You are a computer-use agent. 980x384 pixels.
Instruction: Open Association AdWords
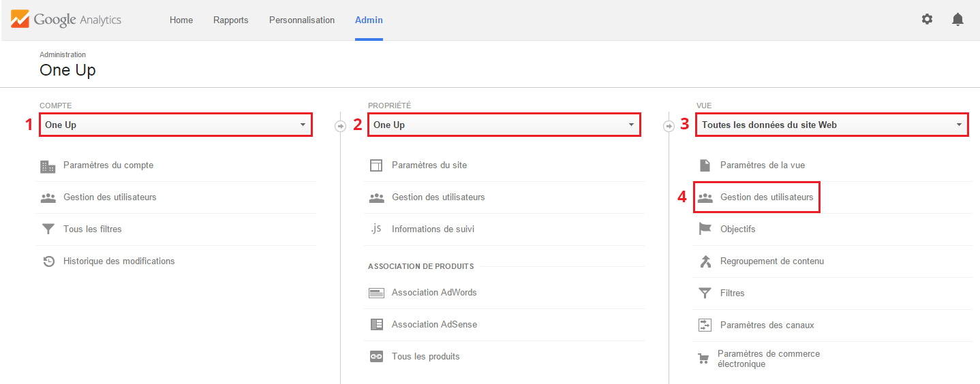click(x=434, y=293)
